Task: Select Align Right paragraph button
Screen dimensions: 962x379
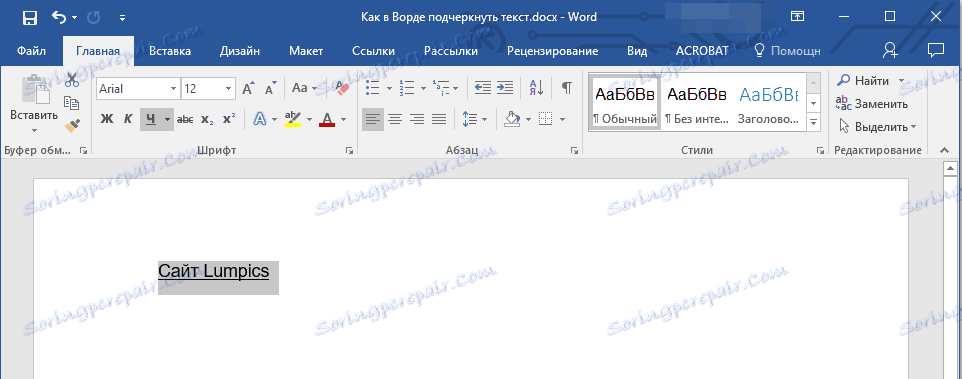Action: [417, 120]
